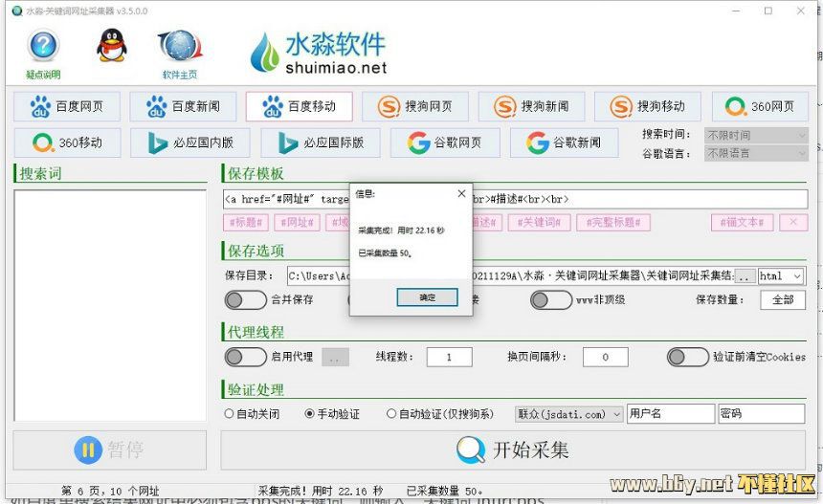Insert the #网址# template tag
This screenshot has width=823, height=504.
point(297,223)
